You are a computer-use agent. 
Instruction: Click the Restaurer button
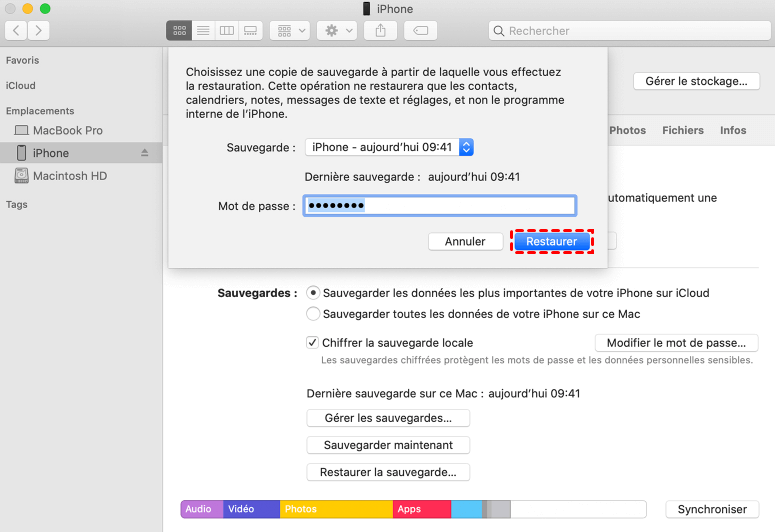[552, 241]
